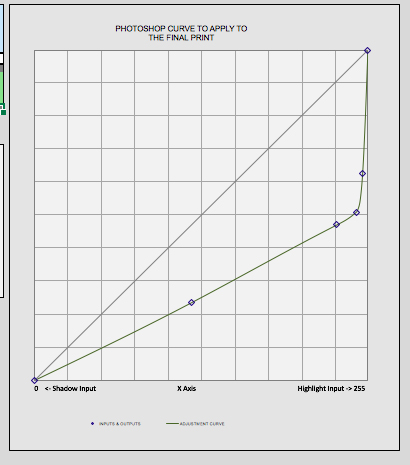This screenshot has height=465, width=410.
Task: Click the 'INPUTS & OUTPUTS' legend entry
Action: (x=116, y=424)
